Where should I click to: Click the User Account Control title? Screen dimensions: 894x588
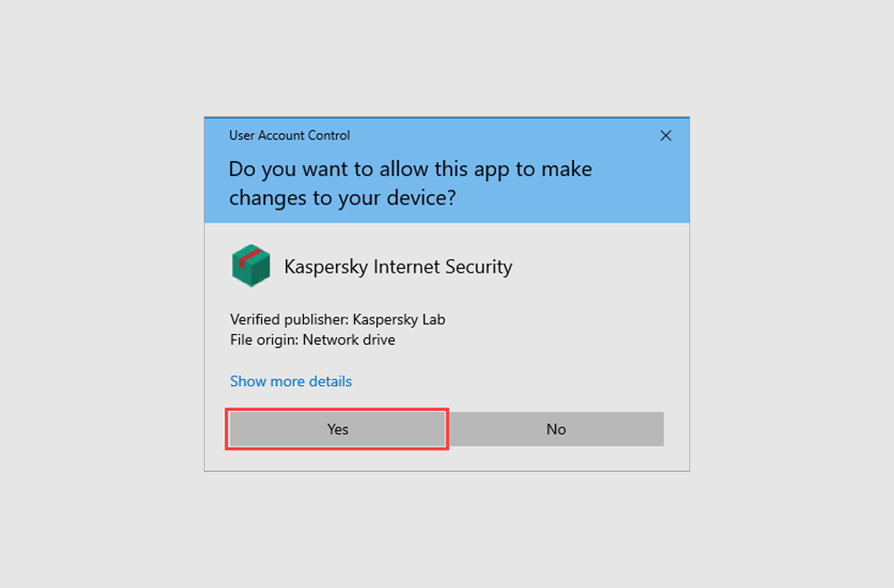pos(289,136)
